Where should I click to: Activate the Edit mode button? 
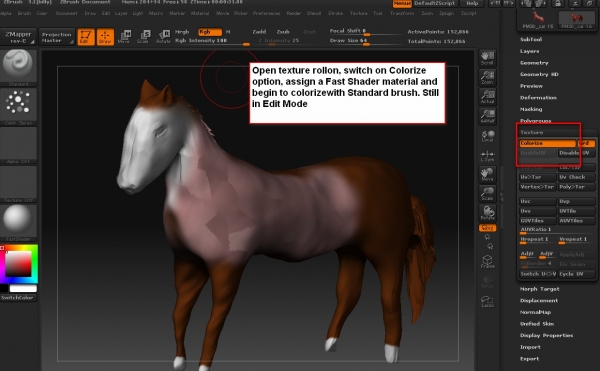coord(86,37)
